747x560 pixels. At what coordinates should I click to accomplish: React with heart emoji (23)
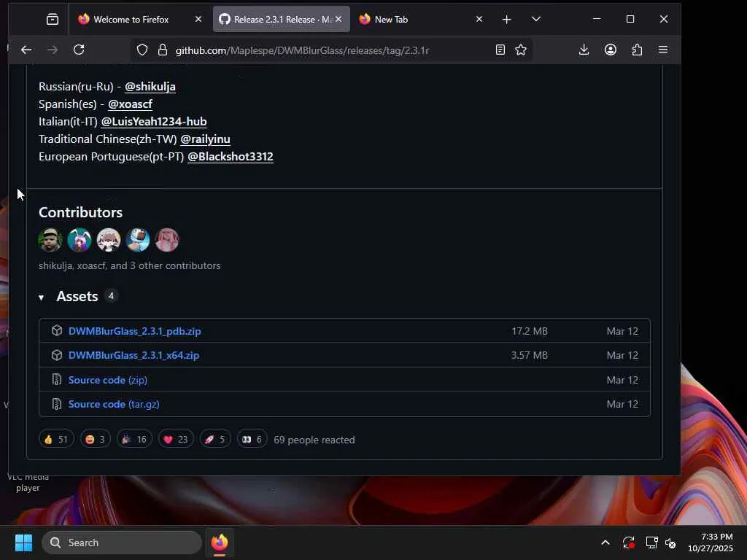[x=176, y=439]
